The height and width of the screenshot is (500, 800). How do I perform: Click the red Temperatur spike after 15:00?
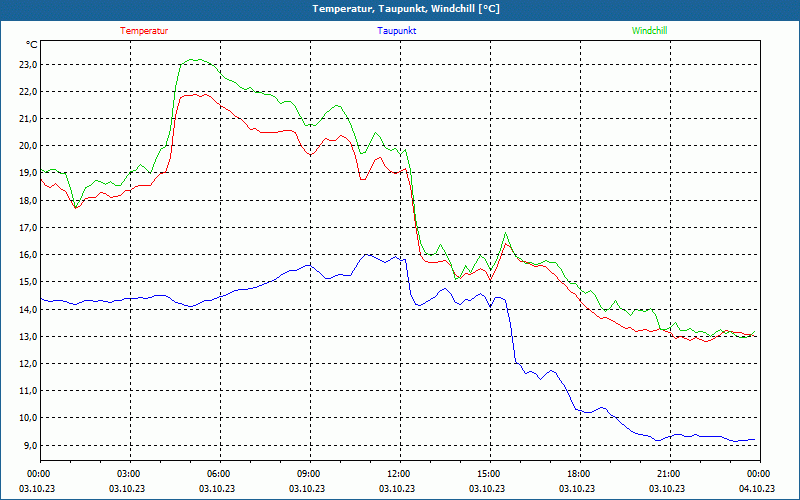point(506,244)
